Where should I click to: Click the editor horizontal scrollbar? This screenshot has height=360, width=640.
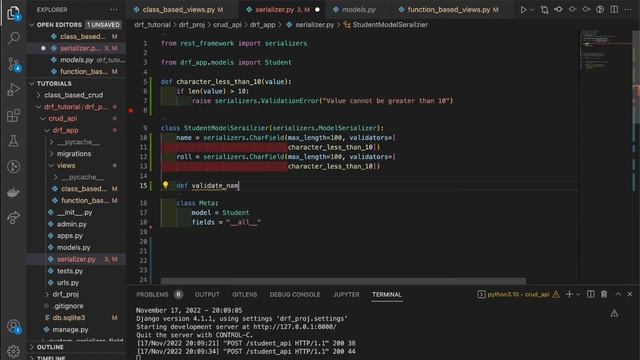pos(343,281)
